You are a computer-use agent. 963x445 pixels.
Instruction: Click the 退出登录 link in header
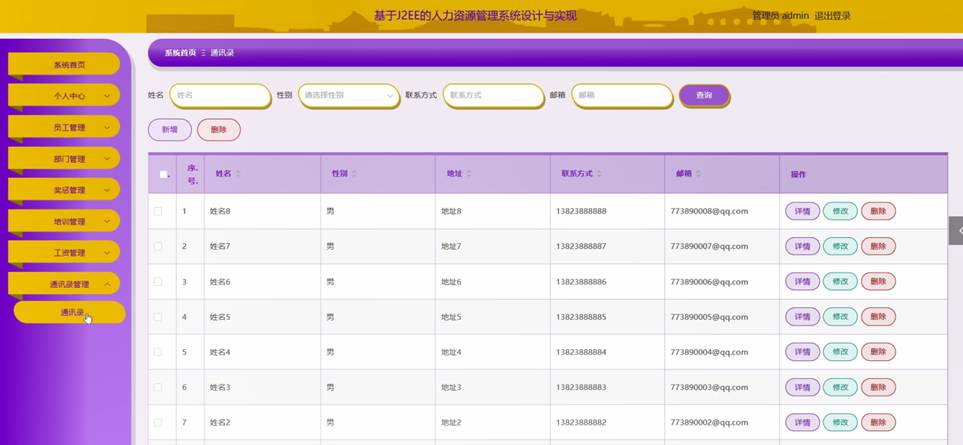832,16
